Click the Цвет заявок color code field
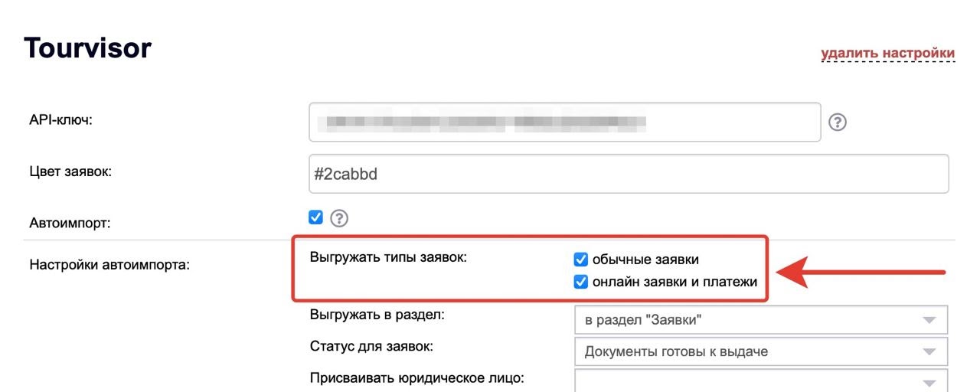This screenshot has width=980, height=392. [x=628, y=174]
